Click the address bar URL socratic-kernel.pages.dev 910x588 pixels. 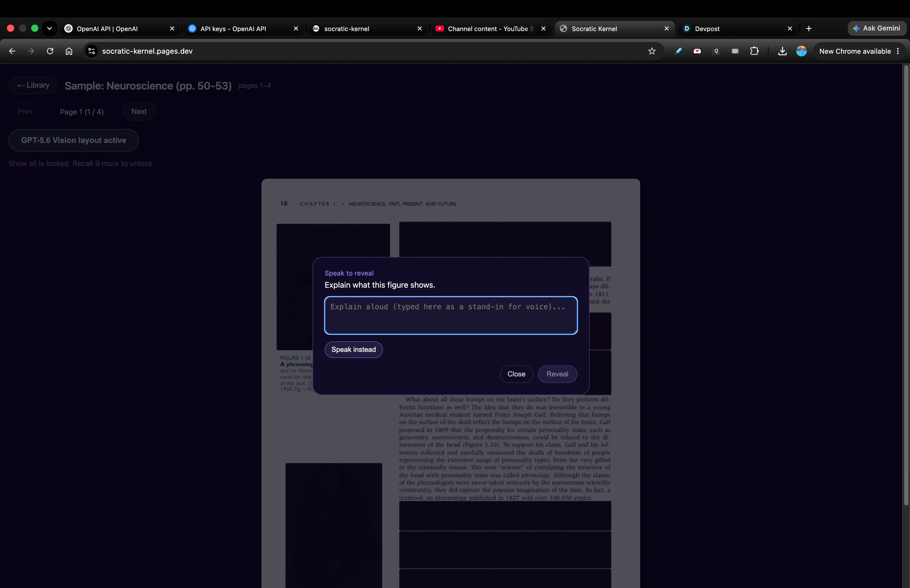[x=147, y=51]
